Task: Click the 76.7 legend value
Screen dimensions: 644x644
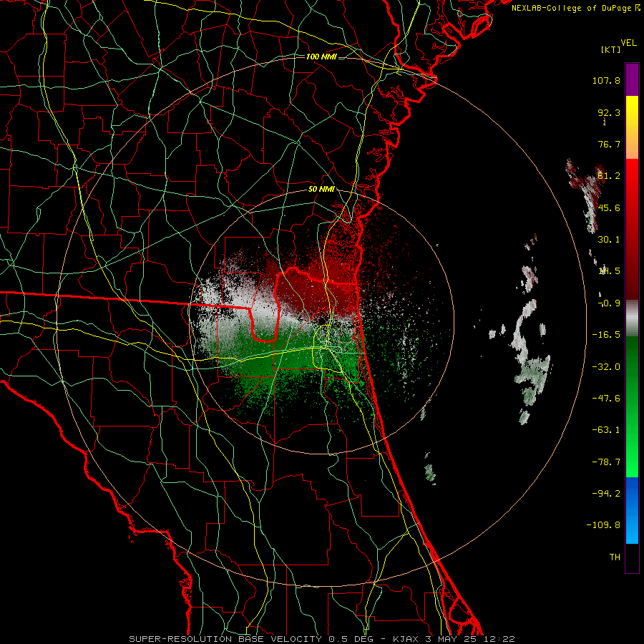Action: [609, 144]
